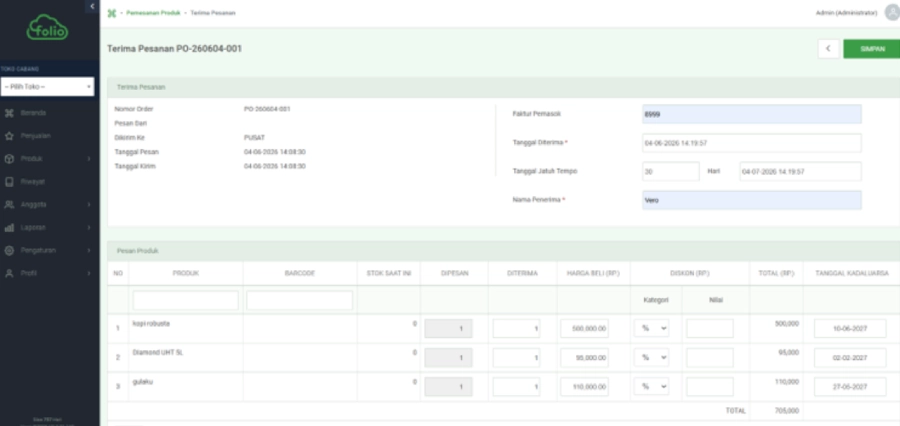Click the Terima Pesanan PO-260604-001 heading
This screenshot has height=426, width=900.
tap(174, 49)
